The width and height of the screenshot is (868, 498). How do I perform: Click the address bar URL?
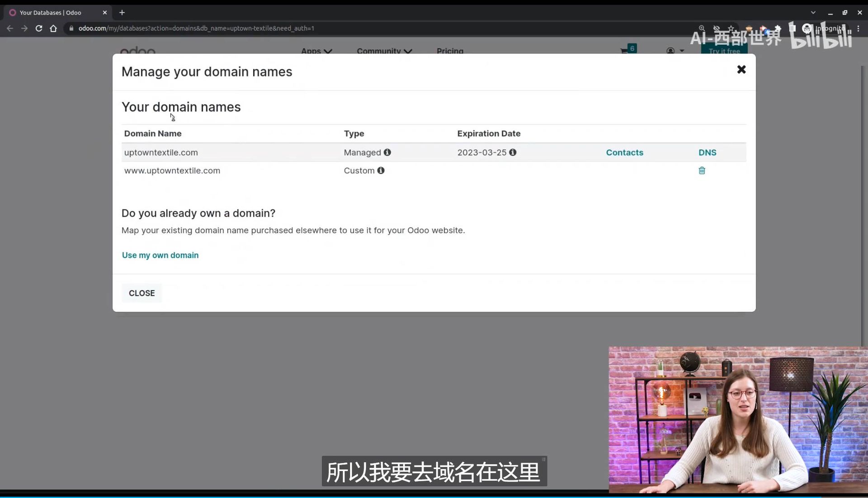tap(196, 28)
